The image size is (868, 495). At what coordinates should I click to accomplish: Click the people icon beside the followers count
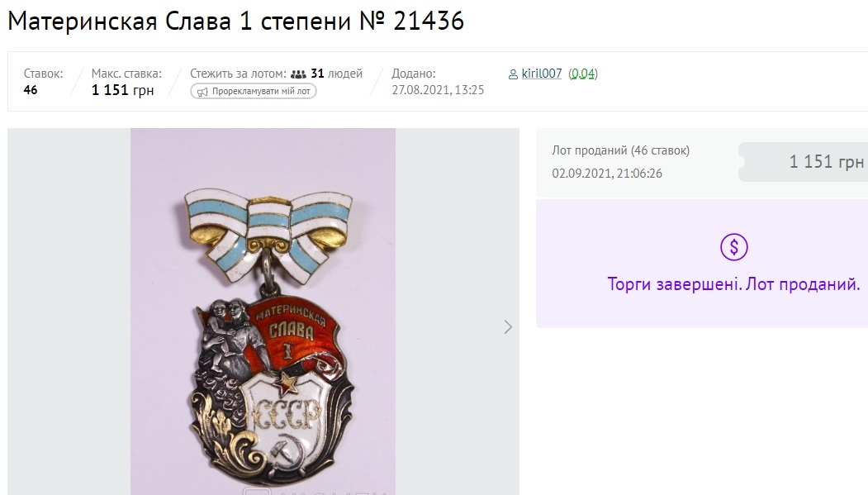[x=298, y=74]
